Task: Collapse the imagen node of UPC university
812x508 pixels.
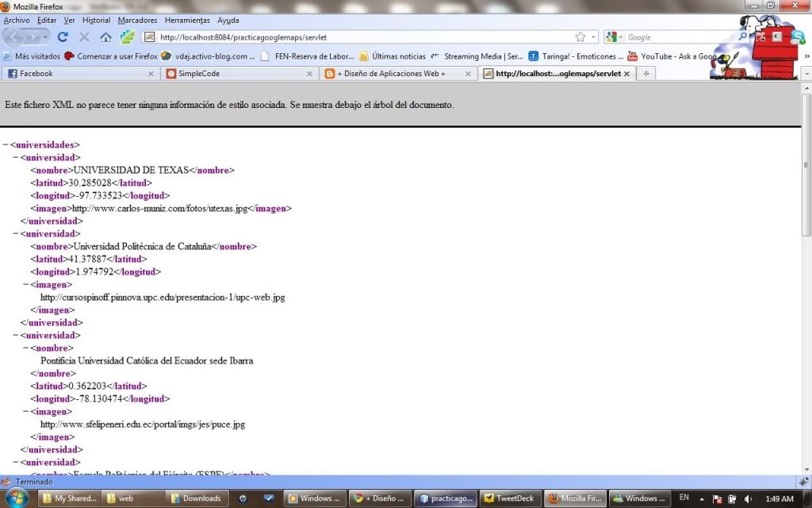Action: (x=26, y=285)
